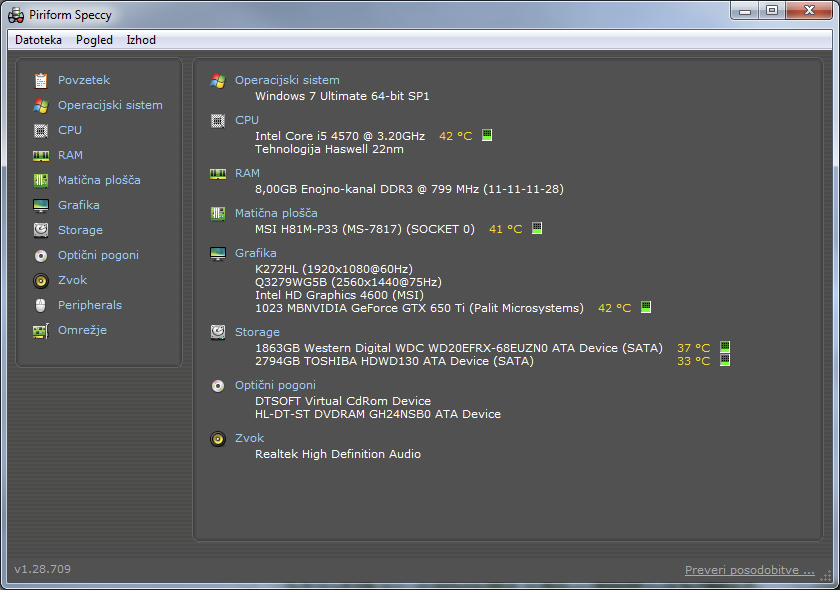Click the CPU chip icon in sidebar
Screen dimensions: 840x590
pos(41,130)
